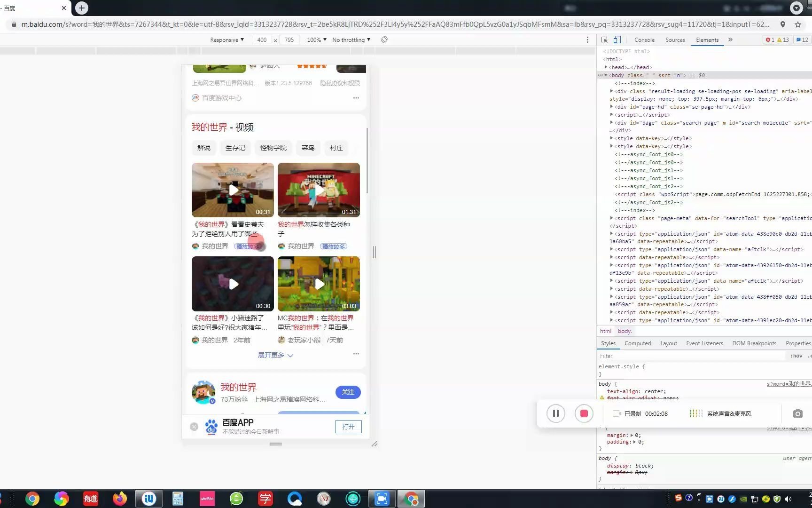
Task: Select the Styles tab
Action: 608,343
